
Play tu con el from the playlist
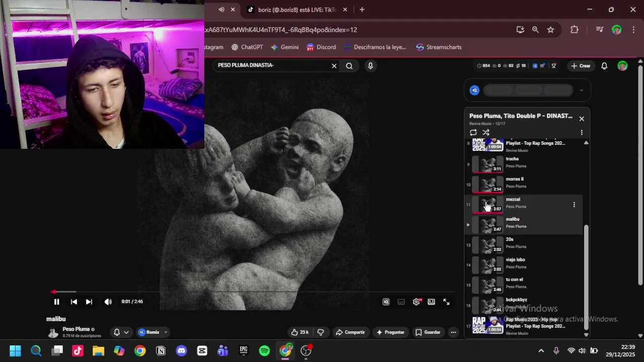523,284
